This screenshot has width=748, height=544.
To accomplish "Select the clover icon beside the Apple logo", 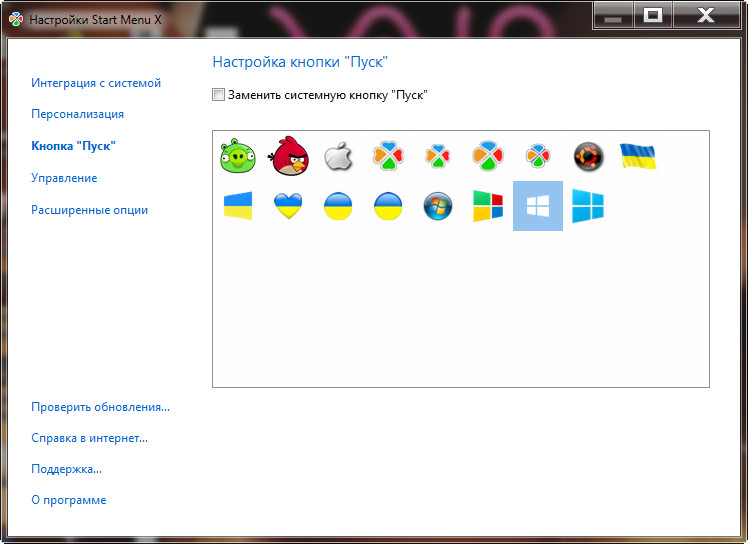I will coord(388,156).
